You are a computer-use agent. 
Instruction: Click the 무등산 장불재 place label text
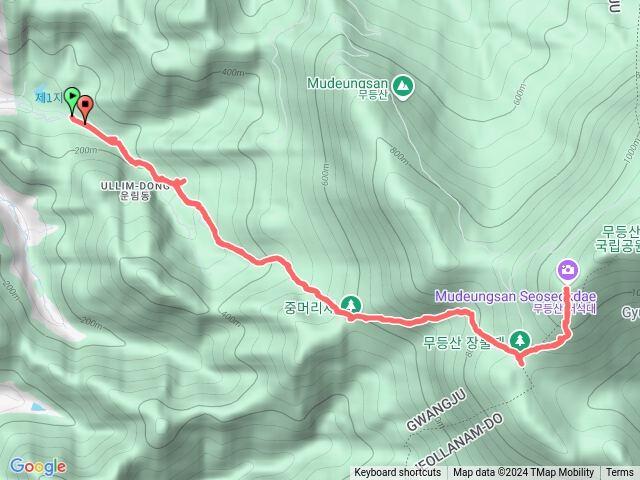464,342
